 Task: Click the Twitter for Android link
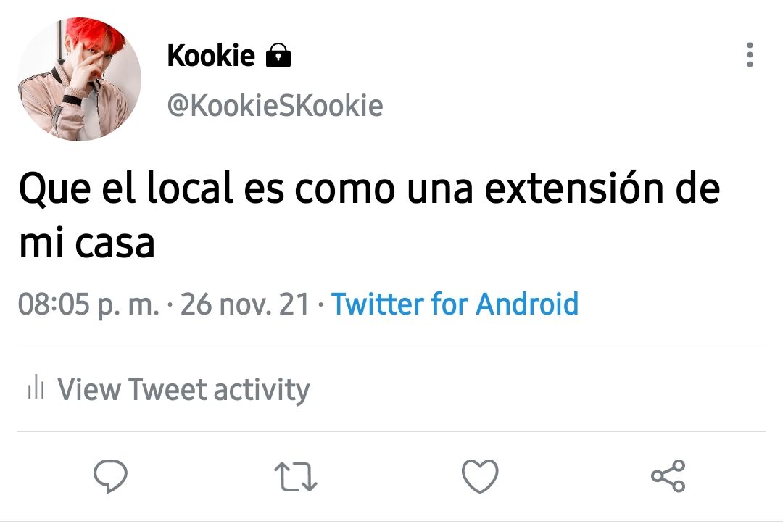tap(455, 304)
